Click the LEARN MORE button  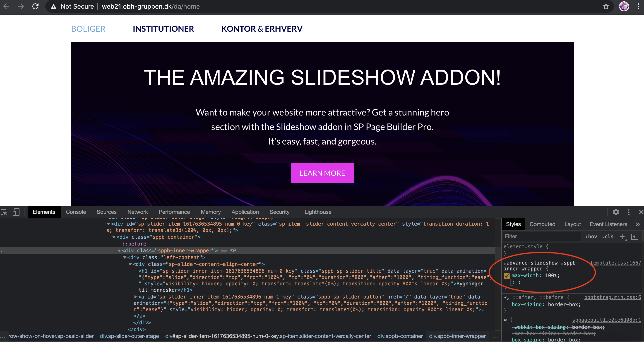[322, 173]
